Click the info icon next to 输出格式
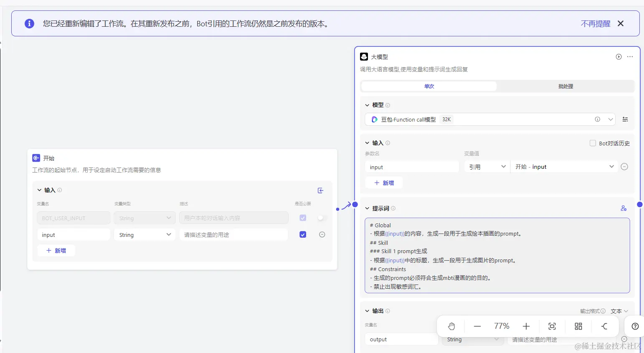The width and height of the screenshot is (644, 353). click(603, 311)
